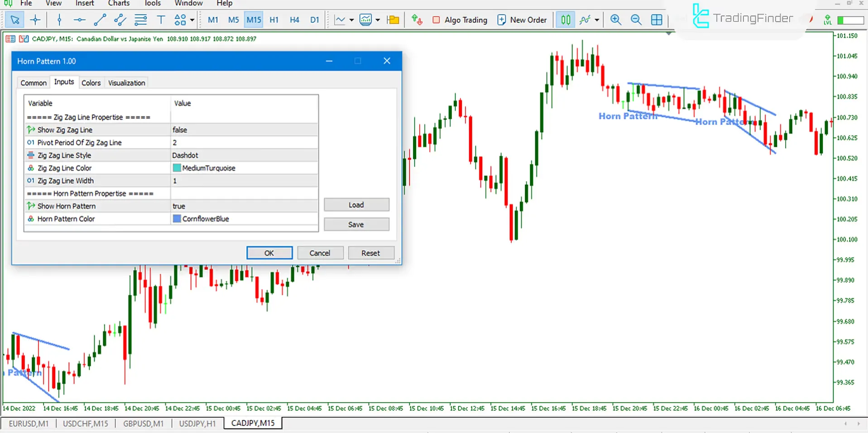Select the Crosshair tool
868x433 pixels.
35,19
